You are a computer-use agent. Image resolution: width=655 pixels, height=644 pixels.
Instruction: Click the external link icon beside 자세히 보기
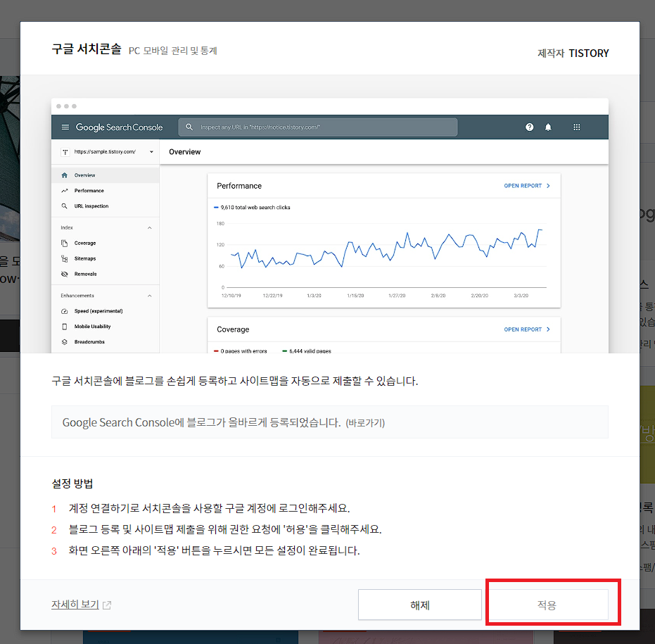(x=107, y=605)
